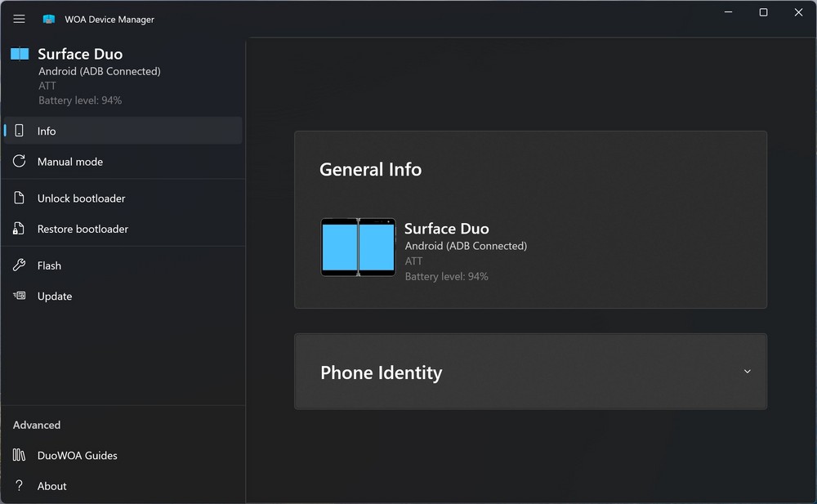Viewport: 817px width, 504px height.
Task: Go to the Flash page
Action: (x=49, y=265)
